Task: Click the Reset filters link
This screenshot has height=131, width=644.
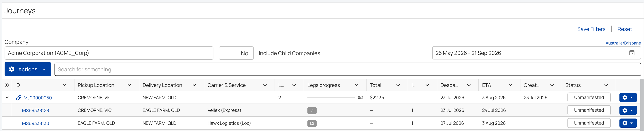Action: (624, 29)
